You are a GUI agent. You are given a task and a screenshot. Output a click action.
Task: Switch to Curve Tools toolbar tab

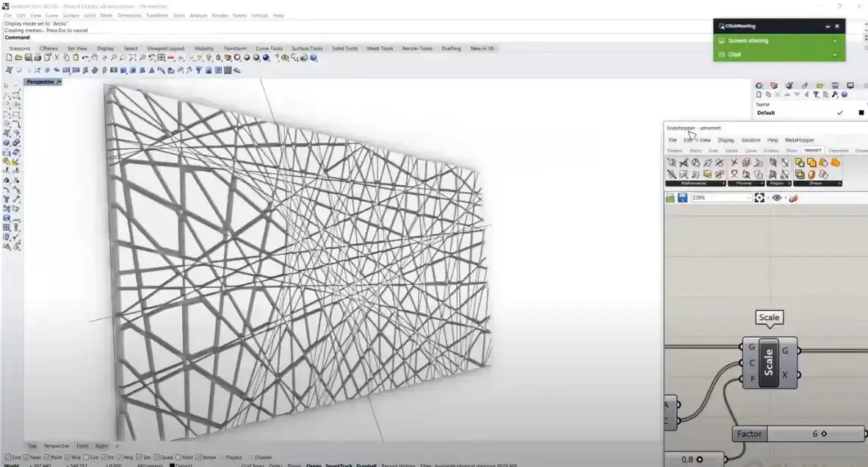pos(269,48)
